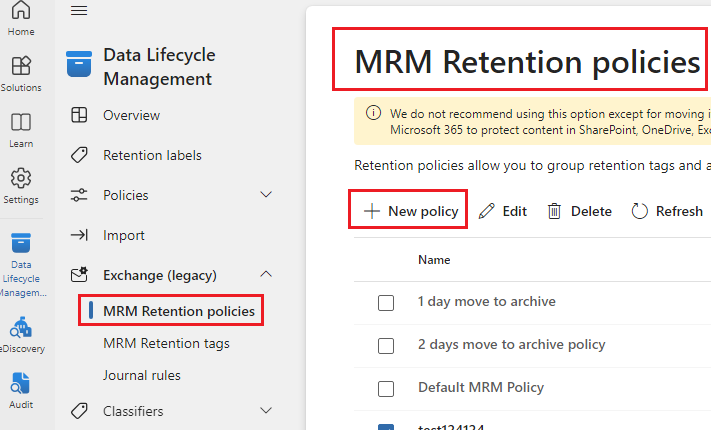Click the New policy button label
This screenshot has width=711, height=430.
click(x=423, y=211)
